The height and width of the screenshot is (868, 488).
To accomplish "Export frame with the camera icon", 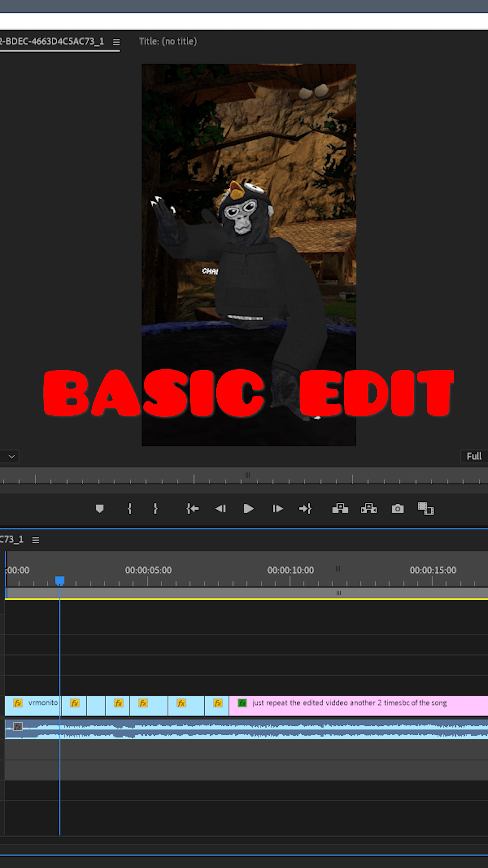I will pyautogui.click(x=398, y=509).
